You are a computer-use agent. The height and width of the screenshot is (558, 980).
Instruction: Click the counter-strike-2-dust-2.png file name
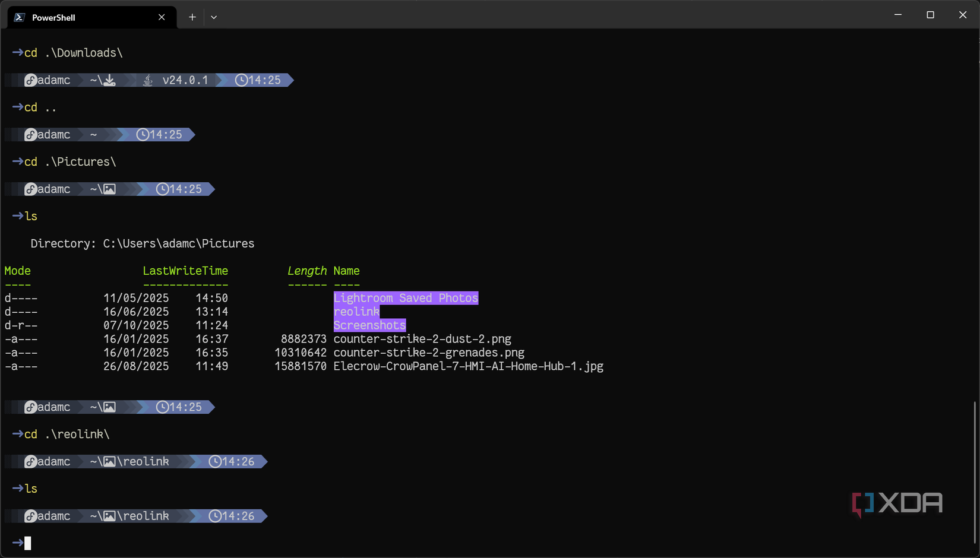[422, 339]
